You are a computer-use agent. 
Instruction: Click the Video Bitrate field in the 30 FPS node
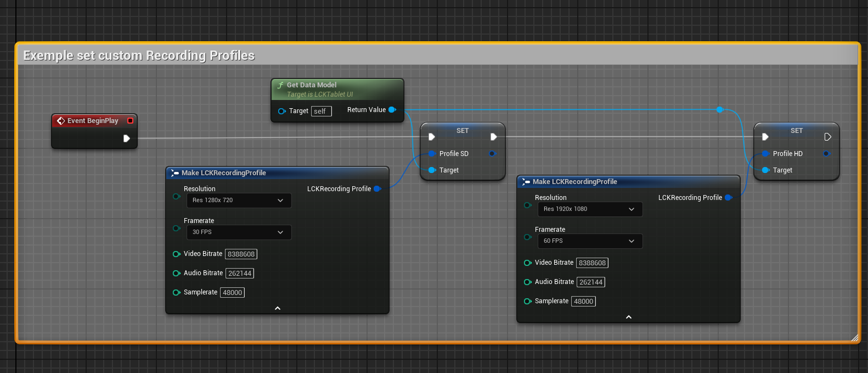(x=241, y=254)
